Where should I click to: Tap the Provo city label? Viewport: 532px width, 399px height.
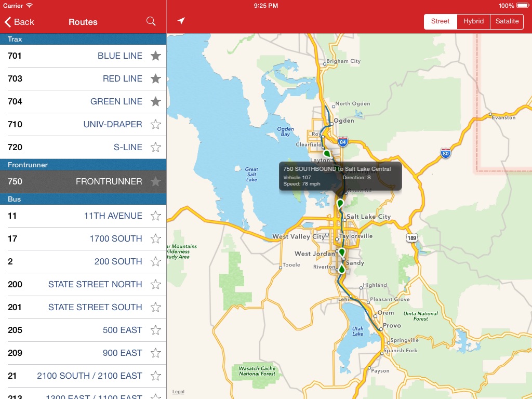coord(392,325)
